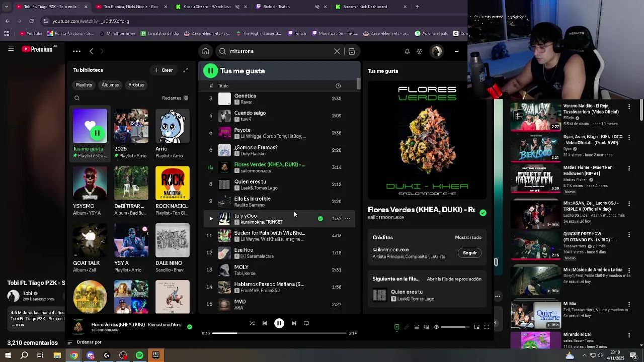The width and height of the screenshot is (644, 362).
Task: Click Mostrar todo in Créditos
Action: click(x=468, y=237)
